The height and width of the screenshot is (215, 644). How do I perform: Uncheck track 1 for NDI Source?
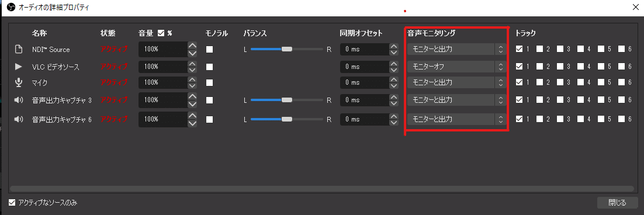pyautogui.click(x=519, y=49)
